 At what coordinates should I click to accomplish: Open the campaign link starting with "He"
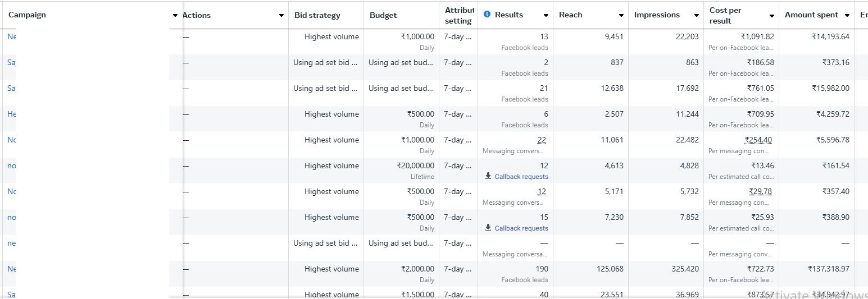[x=11, y=114]
